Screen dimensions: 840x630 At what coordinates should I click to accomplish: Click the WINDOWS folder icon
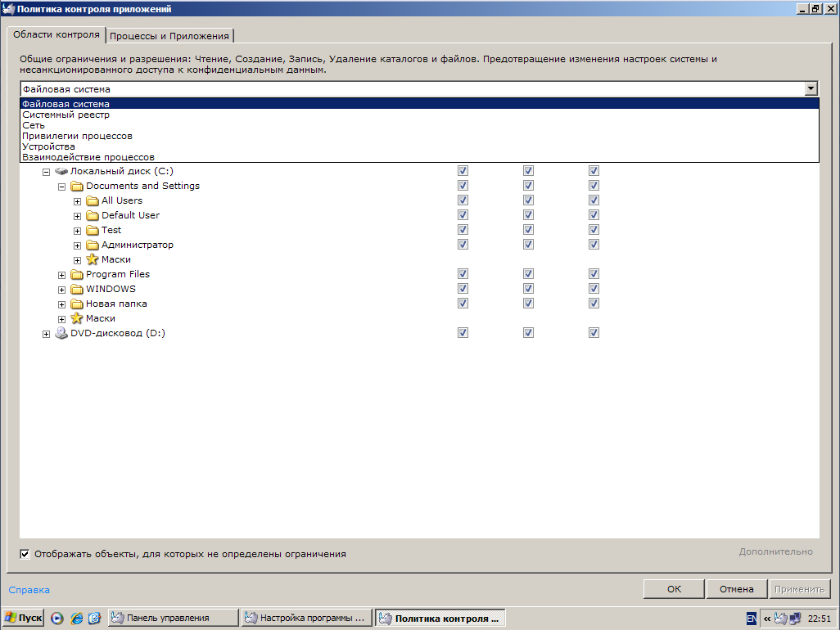(x=77, y=289)
